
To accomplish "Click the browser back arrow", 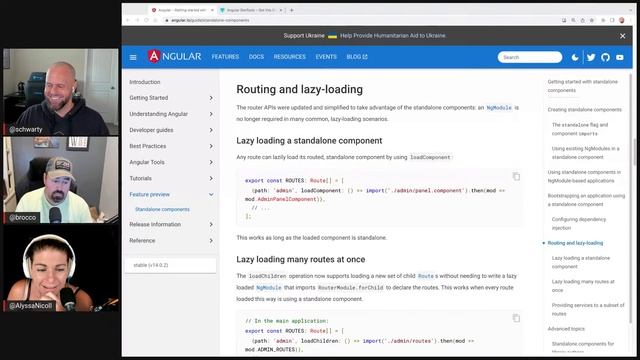I will [127, 20].
